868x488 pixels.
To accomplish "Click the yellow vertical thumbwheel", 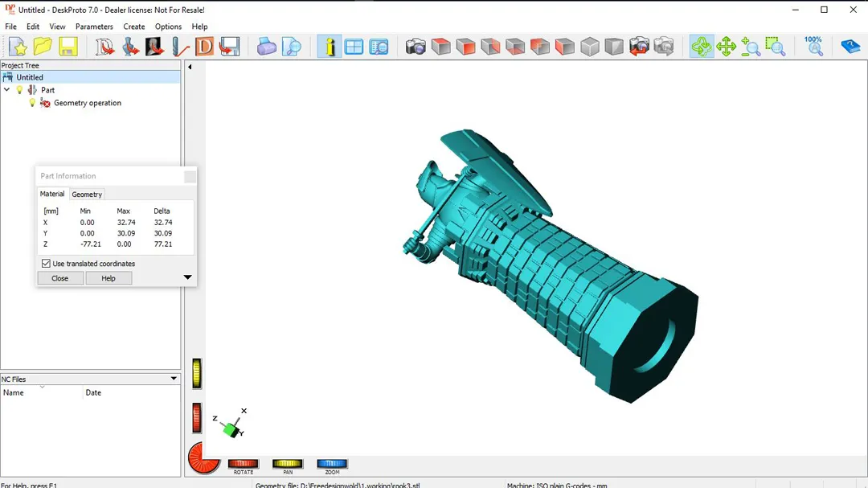I will [x=197, y=373].
